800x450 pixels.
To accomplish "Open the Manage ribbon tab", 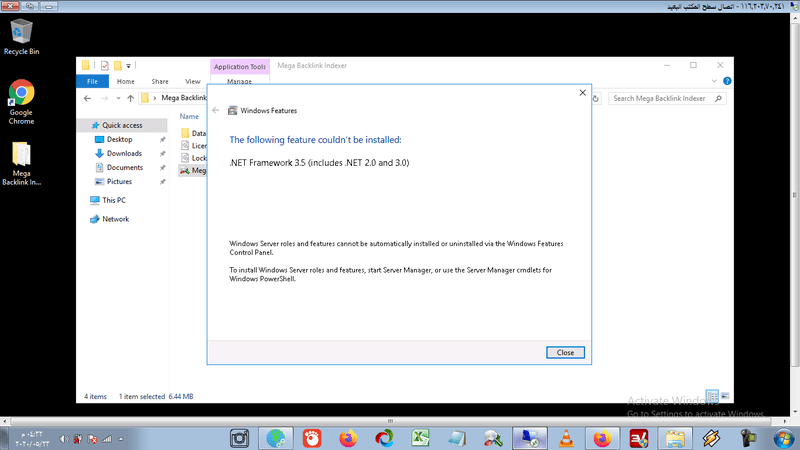I will coord(239,81).
